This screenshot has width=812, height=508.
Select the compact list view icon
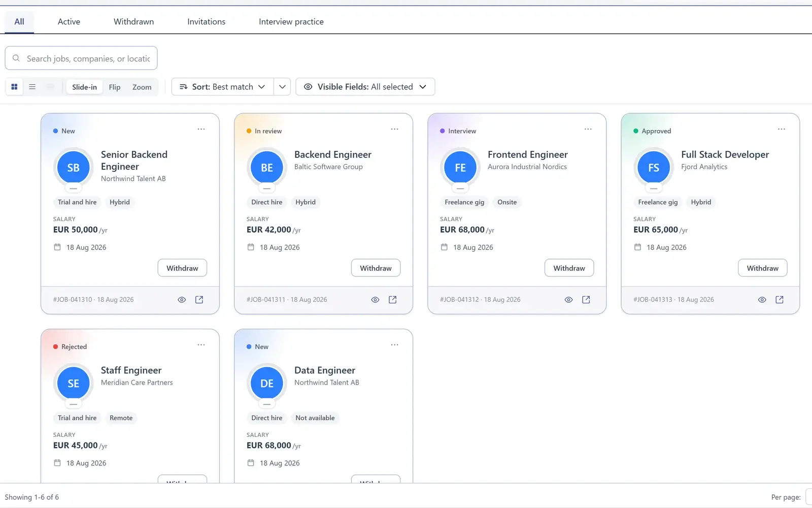[x=50, y=87]
